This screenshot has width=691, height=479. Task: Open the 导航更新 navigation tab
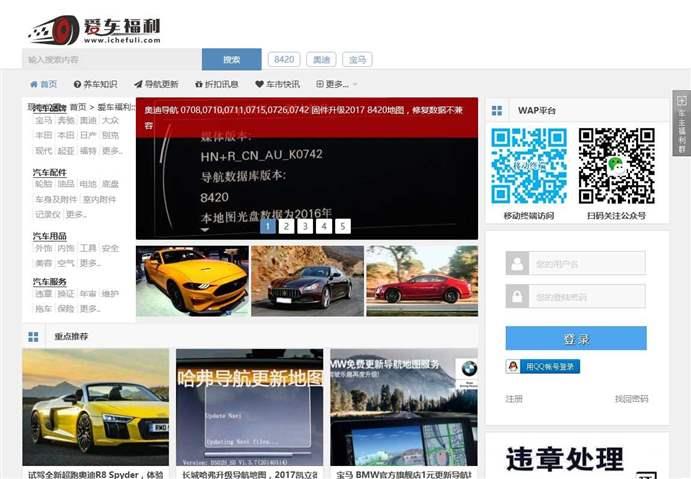tap(156, 85)
